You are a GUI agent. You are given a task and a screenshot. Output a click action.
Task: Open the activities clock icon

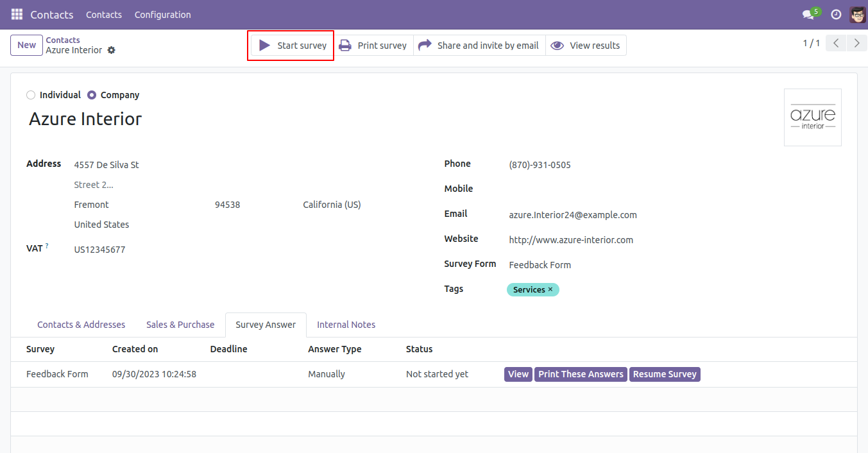pos(836,15)
